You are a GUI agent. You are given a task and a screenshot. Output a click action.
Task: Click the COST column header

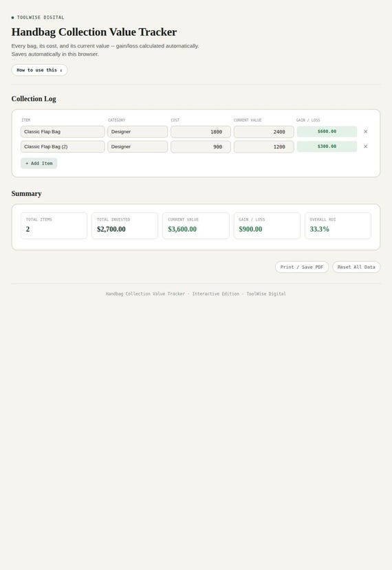[175, 120]
